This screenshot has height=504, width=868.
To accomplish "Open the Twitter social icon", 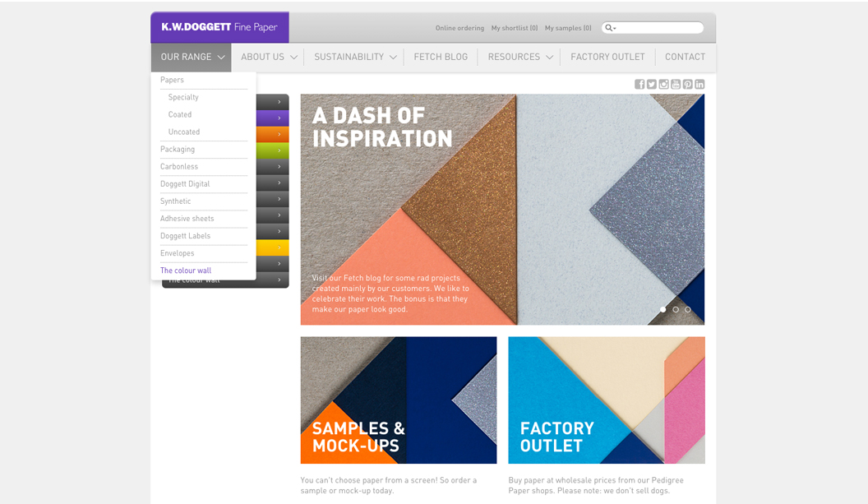I will point(652,84).
